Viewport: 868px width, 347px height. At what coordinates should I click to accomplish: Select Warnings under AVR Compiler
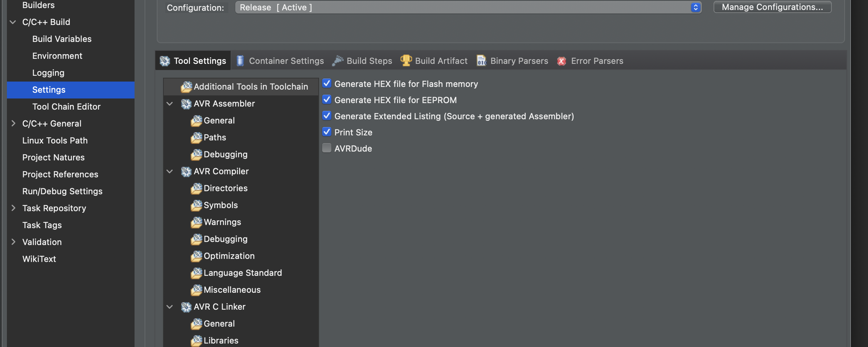222,222
